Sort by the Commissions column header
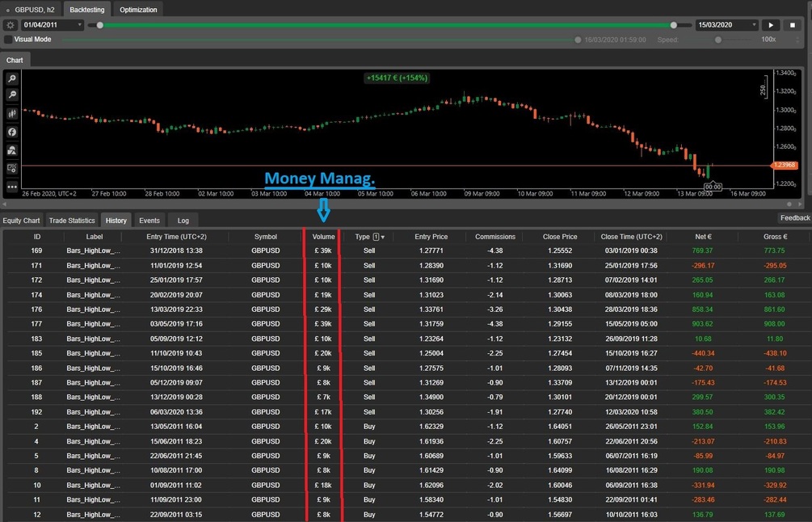Screen dimensions: 812x522 (495, 237)
